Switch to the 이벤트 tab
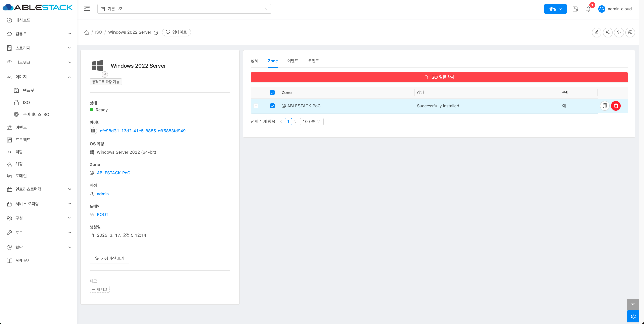Screen dimensions: 644x324 coord(292,61)
